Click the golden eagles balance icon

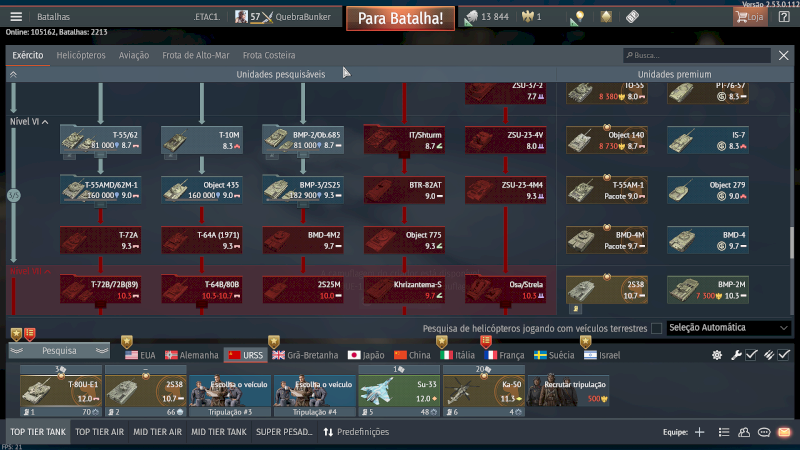527,17
